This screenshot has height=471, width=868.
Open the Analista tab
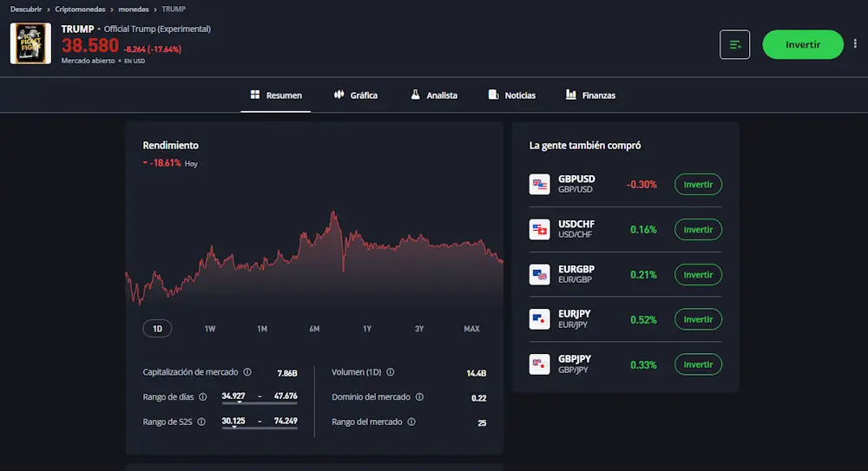434,95
